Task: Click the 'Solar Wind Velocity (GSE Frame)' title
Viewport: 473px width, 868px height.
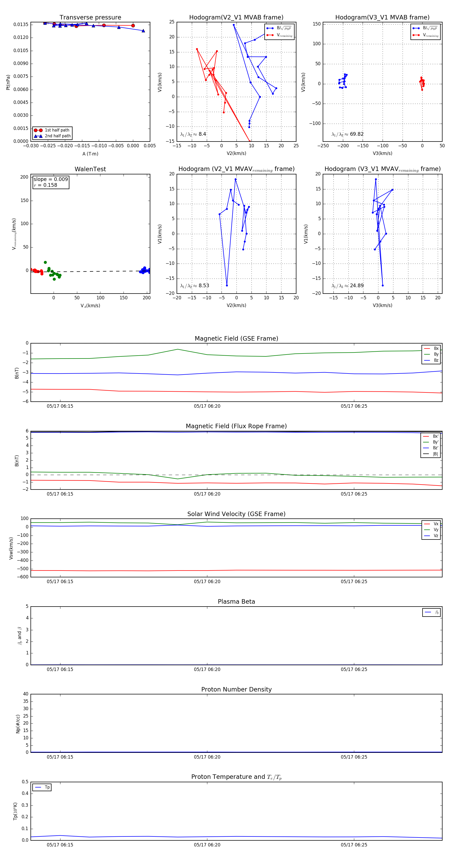Action: coord(236,514)
